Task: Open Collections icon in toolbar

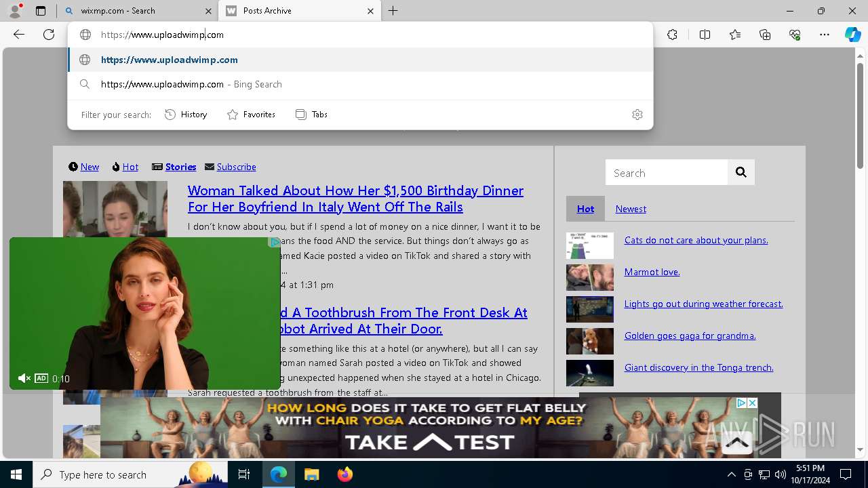Action: point(765,35)
